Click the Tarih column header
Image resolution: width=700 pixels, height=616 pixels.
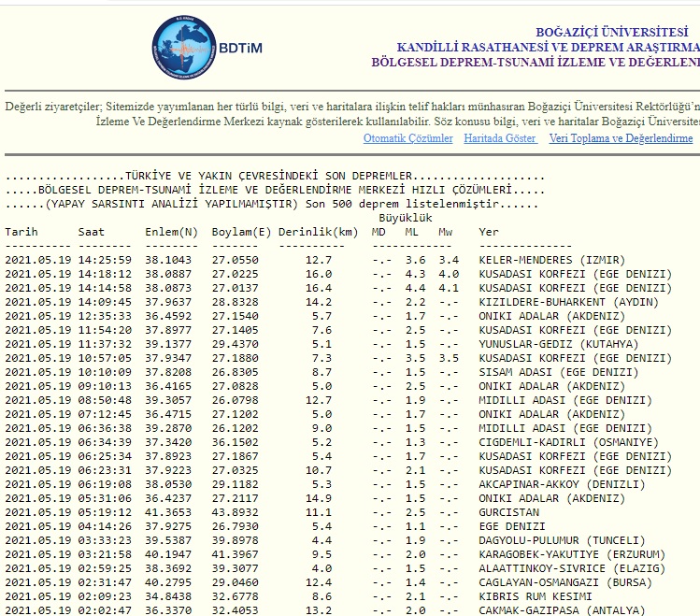[22, 232]
